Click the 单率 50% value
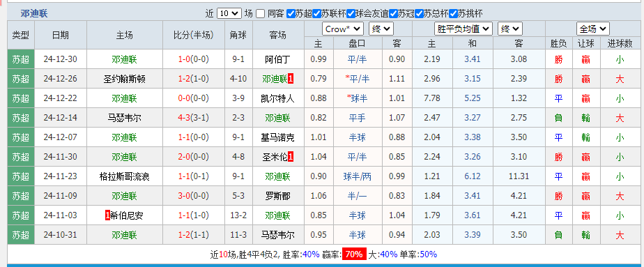 [429, 254]
